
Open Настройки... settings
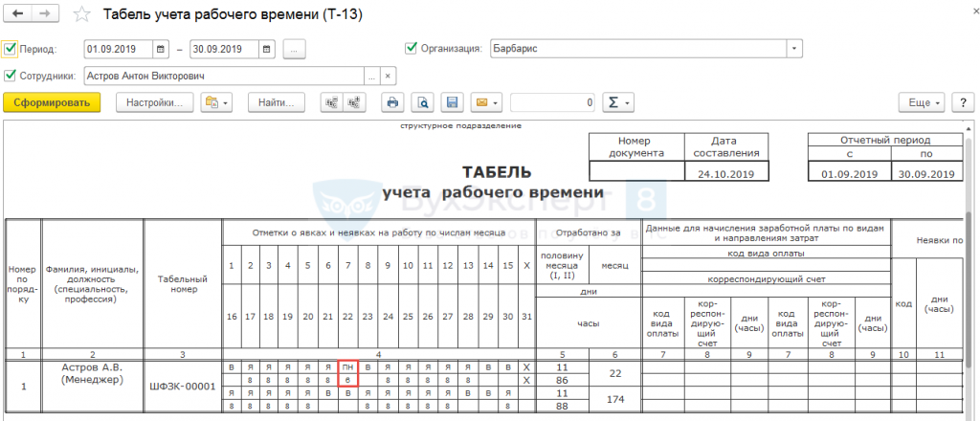(155, 103)
